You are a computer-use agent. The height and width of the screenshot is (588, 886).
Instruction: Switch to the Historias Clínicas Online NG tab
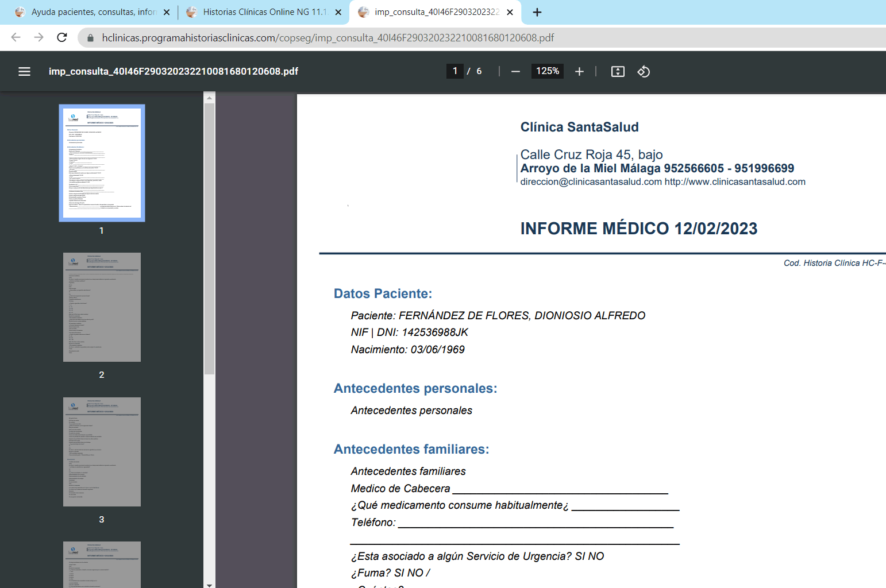(259, 11)
